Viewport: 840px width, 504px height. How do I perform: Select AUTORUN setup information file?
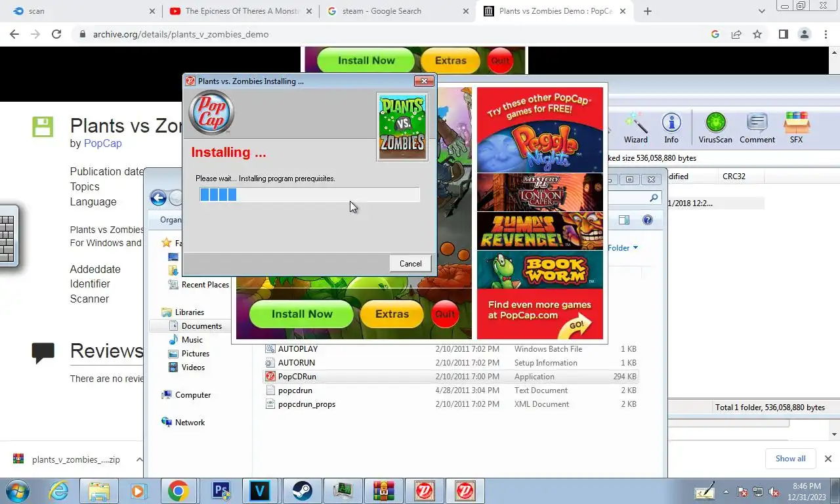451,362
